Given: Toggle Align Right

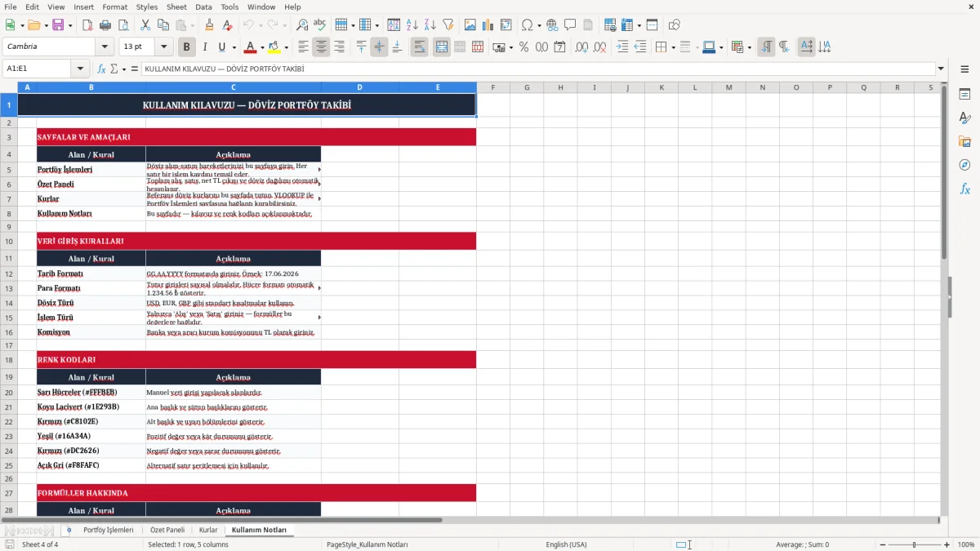Looking at the screenshot, I should [x=339, y=47].
